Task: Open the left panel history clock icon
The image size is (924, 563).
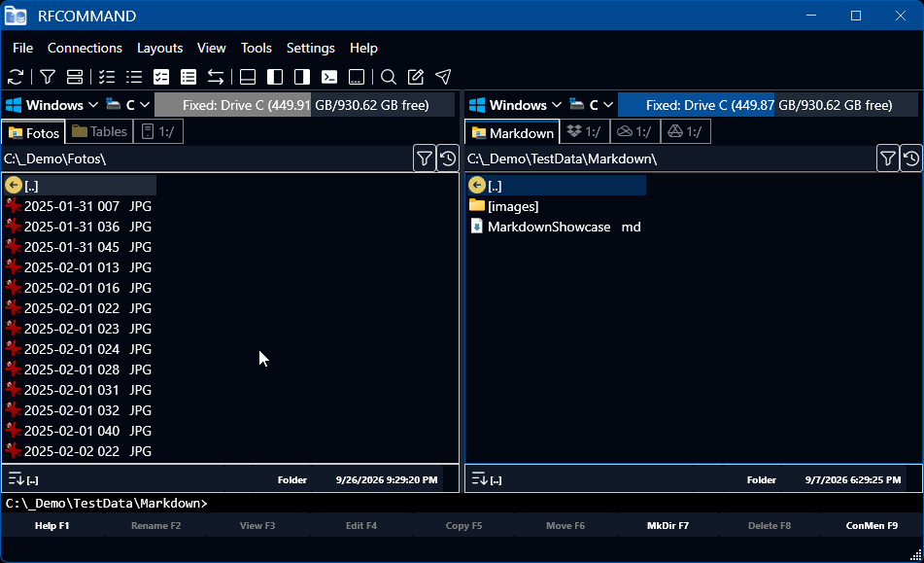Action: tap(448, 158)
